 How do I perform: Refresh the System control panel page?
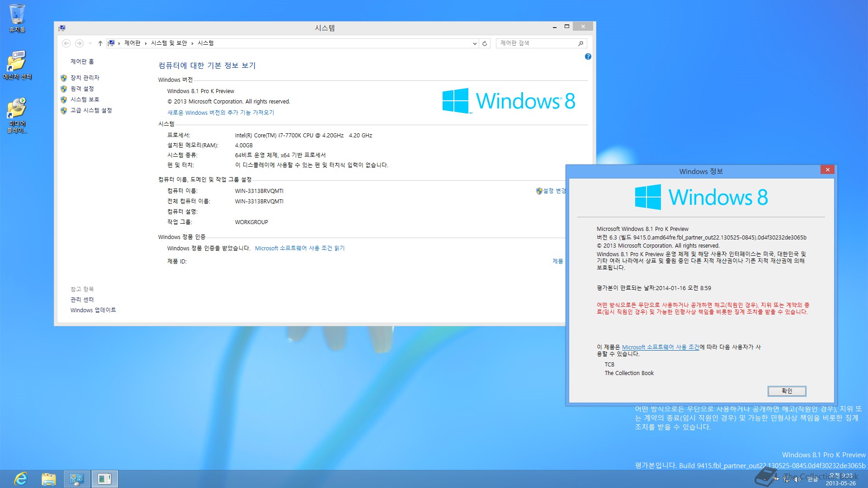click(485, 43)
